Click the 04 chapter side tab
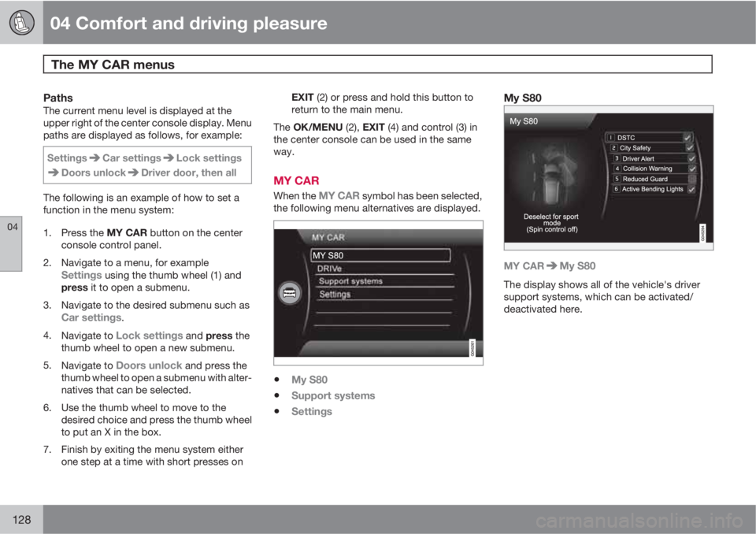The width and height of the screenshot is (756, 534). [11, 243]
